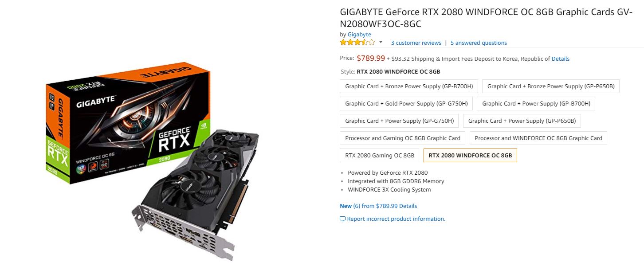Switch to RTX 2080 Gaming OC 8GB style

[380, 156]
